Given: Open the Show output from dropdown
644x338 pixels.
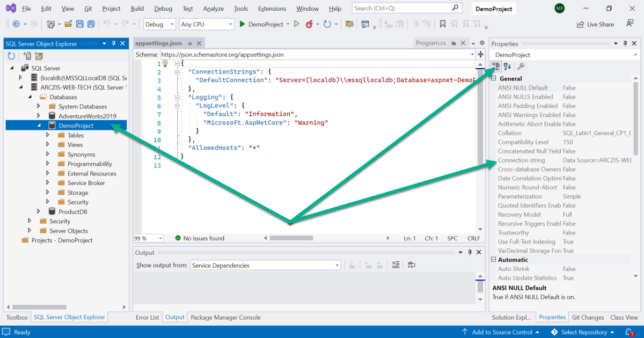Looking at the screenshot, I should click(266, 265).
